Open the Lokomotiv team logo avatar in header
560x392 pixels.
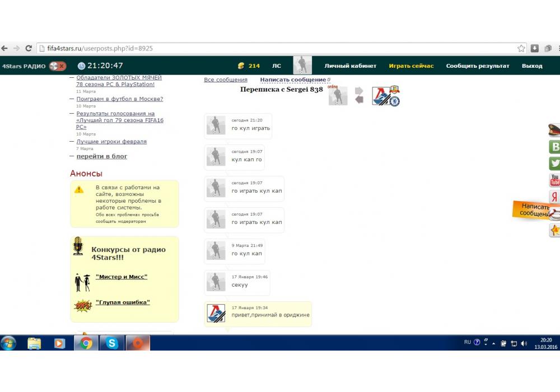(x=381, y=96)
